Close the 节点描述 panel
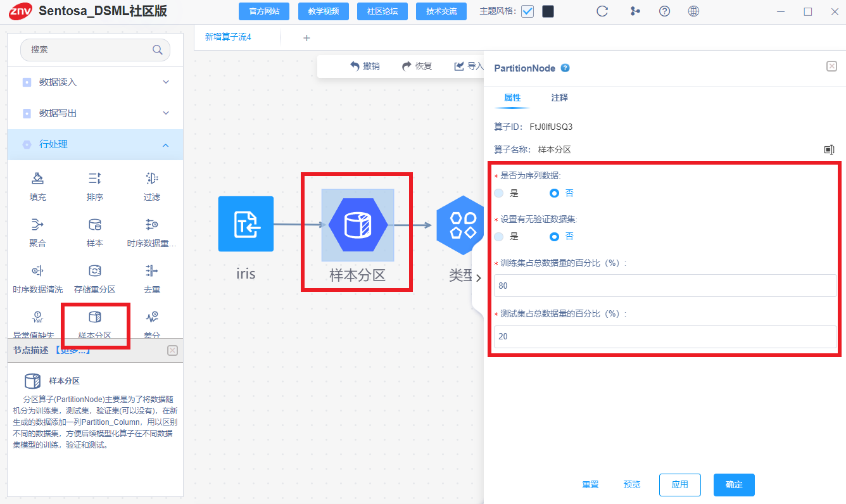The width and height of the screenshot is (846, 504). click(x=172, y=350)
